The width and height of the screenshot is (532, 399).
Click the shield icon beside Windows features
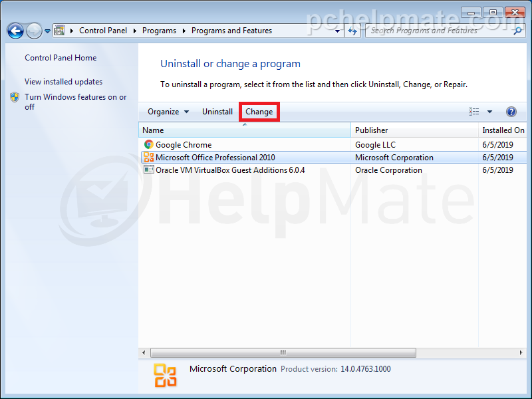click(15, 97)
